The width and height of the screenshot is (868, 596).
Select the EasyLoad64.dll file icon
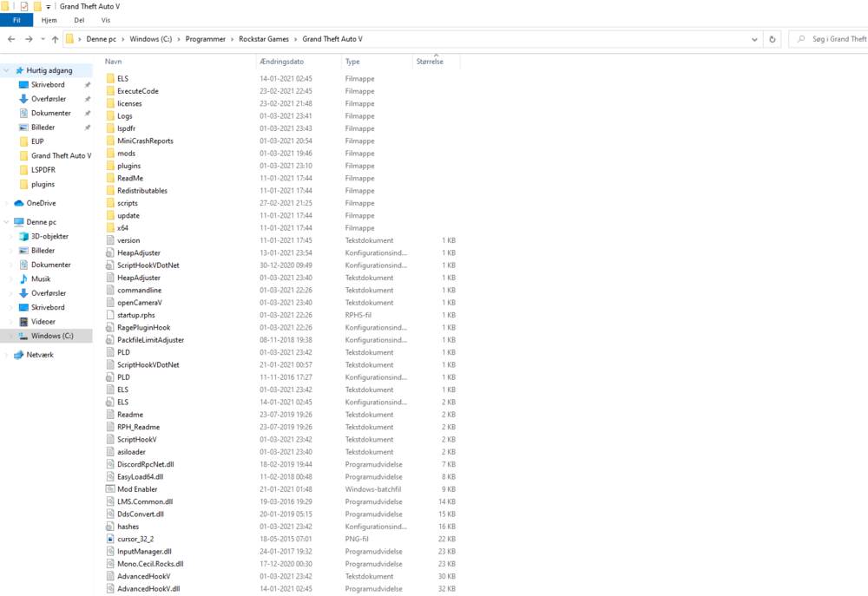[x=110, y=477]
